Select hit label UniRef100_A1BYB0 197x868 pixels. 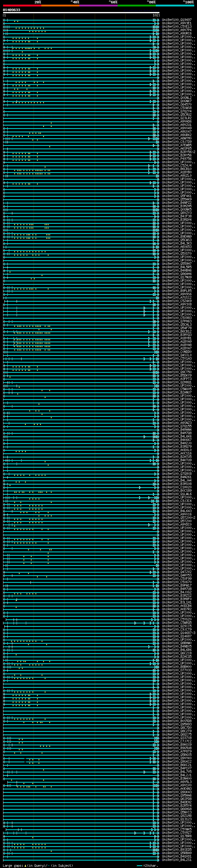177,172
